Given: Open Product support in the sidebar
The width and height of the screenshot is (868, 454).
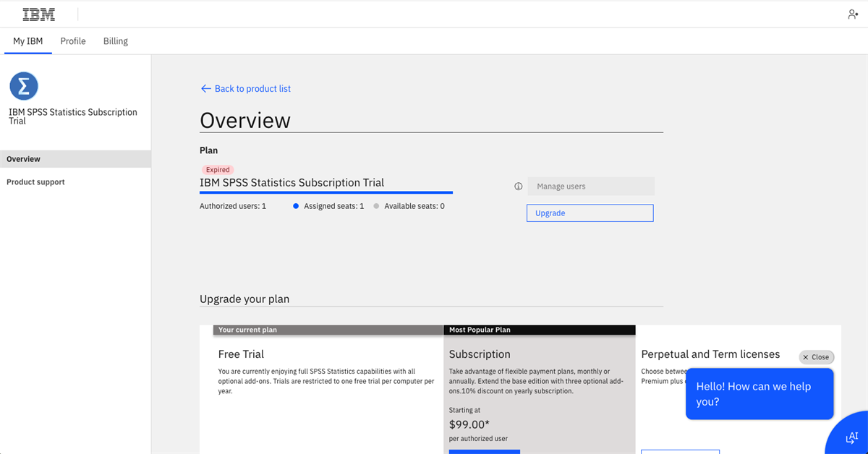Looking at the screenshot, I should [35, 182].
